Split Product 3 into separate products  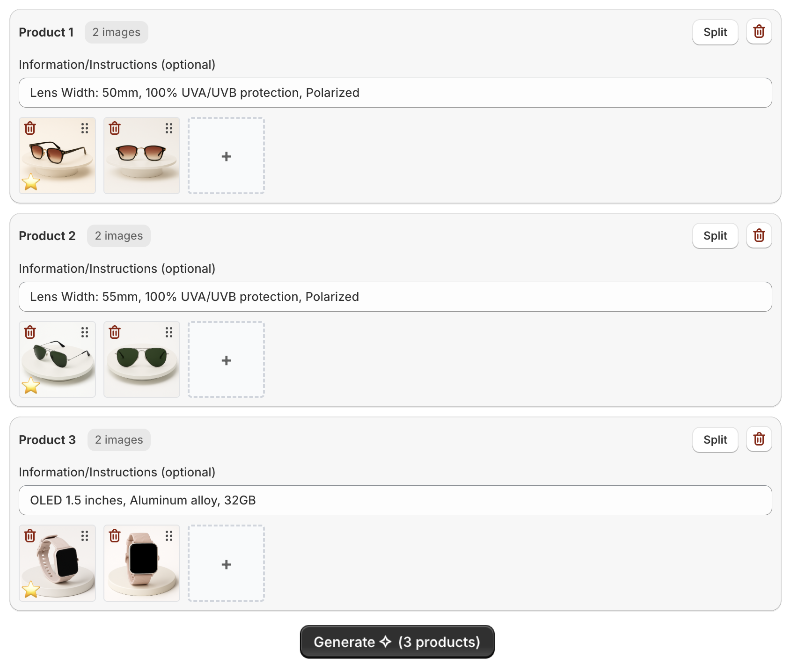pos(715,440)
